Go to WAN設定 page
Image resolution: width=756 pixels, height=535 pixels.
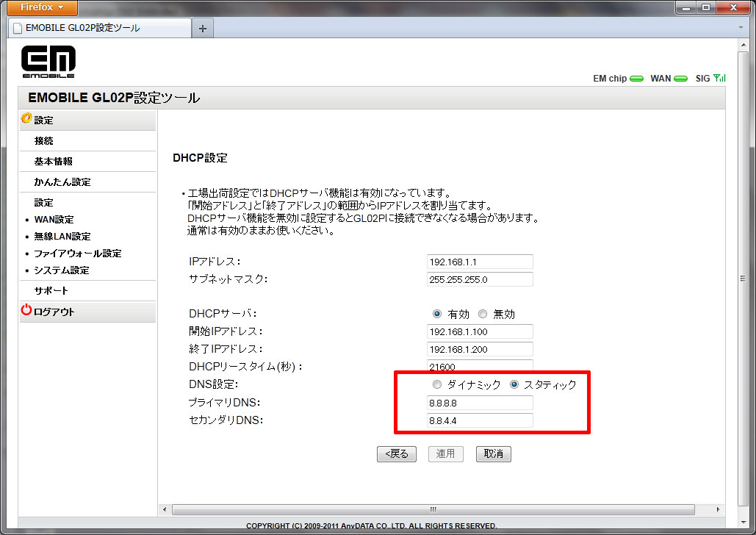tap(54, 220)
